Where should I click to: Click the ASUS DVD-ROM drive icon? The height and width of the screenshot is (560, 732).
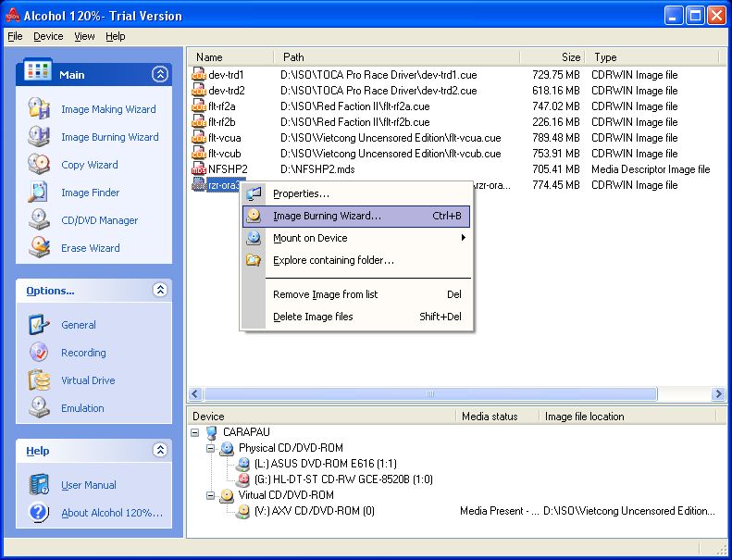coord(242,464)
